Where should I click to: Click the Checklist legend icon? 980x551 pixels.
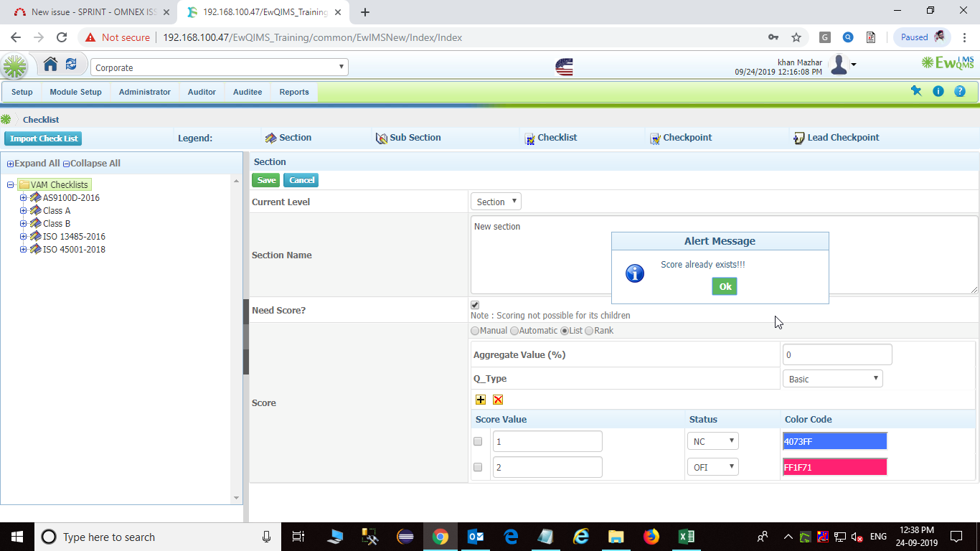(529, 138)
